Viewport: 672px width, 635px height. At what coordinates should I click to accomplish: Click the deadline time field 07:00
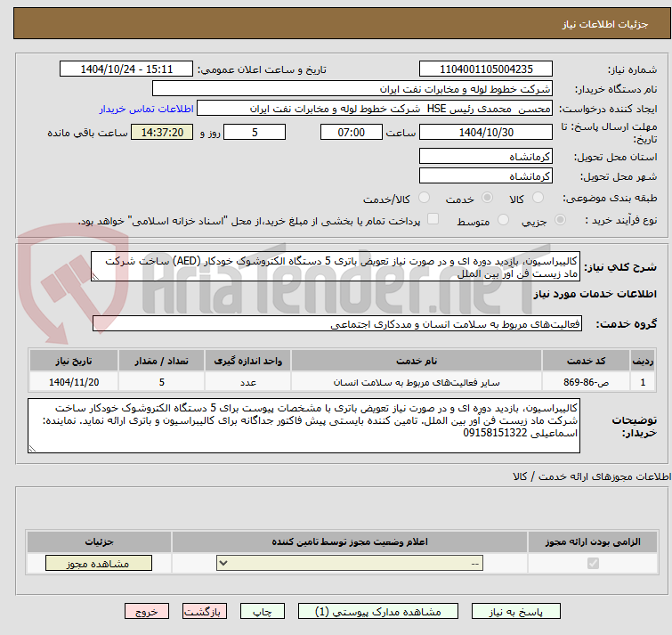352,132
